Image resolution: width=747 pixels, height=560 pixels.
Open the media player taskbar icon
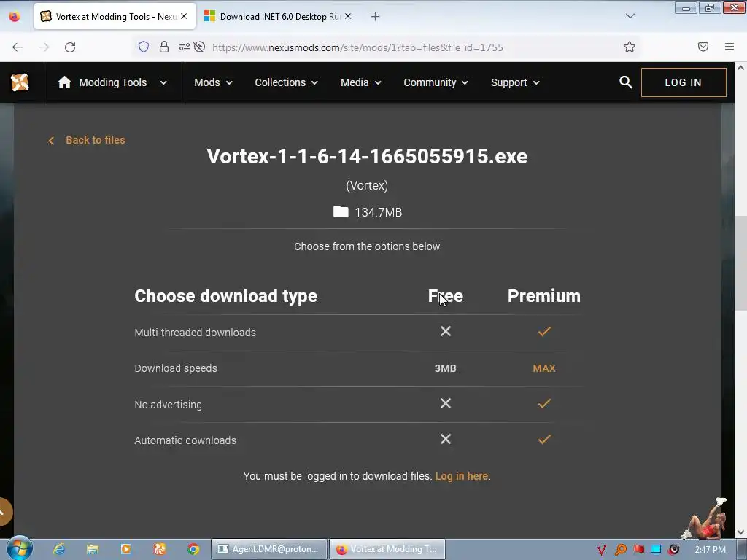tap(125, 549)
